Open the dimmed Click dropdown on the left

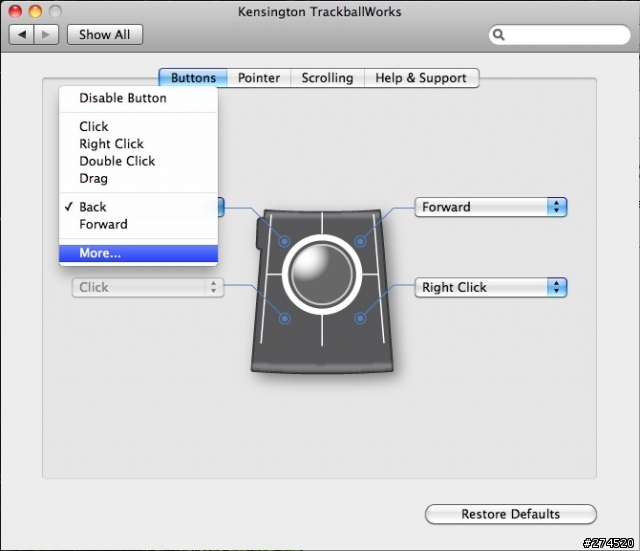[148, 287]
